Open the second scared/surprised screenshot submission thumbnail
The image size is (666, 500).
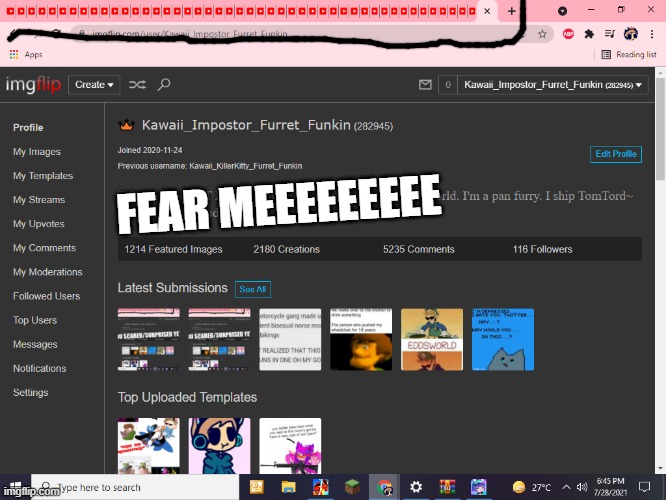coord(220,339)
